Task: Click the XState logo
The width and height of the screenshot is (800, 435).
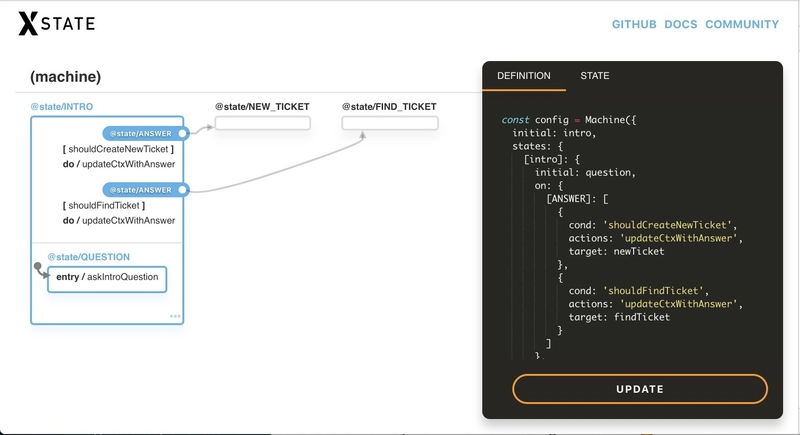Action: point(57,23)
